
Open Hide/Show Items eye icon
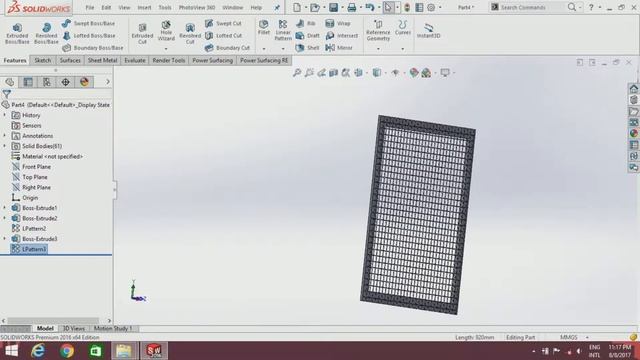coord(395,73)
